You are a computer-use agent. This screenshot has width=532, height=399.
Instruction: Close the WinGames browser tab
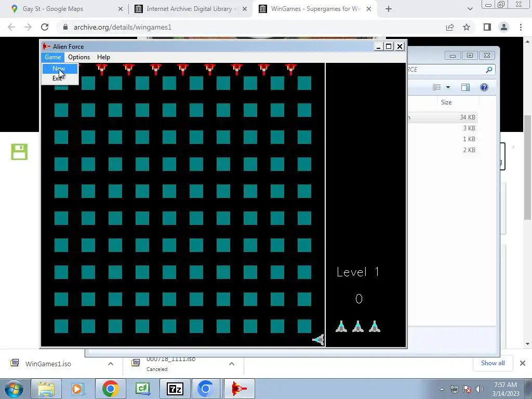tap(369, 9)
